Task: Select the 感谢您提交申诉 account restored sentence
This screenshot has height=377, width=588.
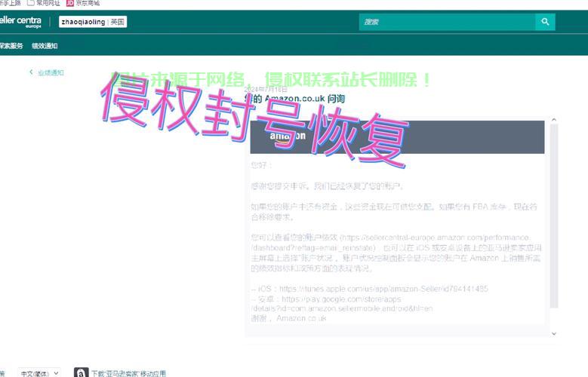Action: click(x=327, y=186)
